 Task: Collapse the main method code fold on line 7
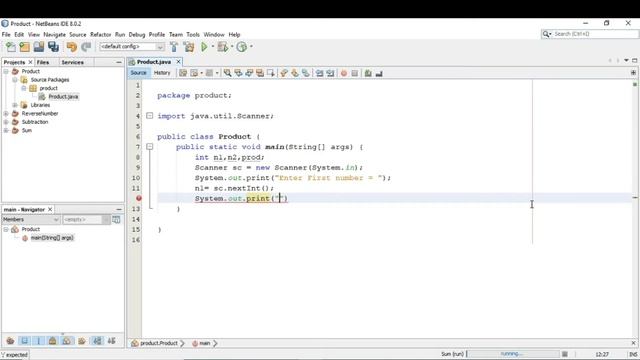point(150,147)
